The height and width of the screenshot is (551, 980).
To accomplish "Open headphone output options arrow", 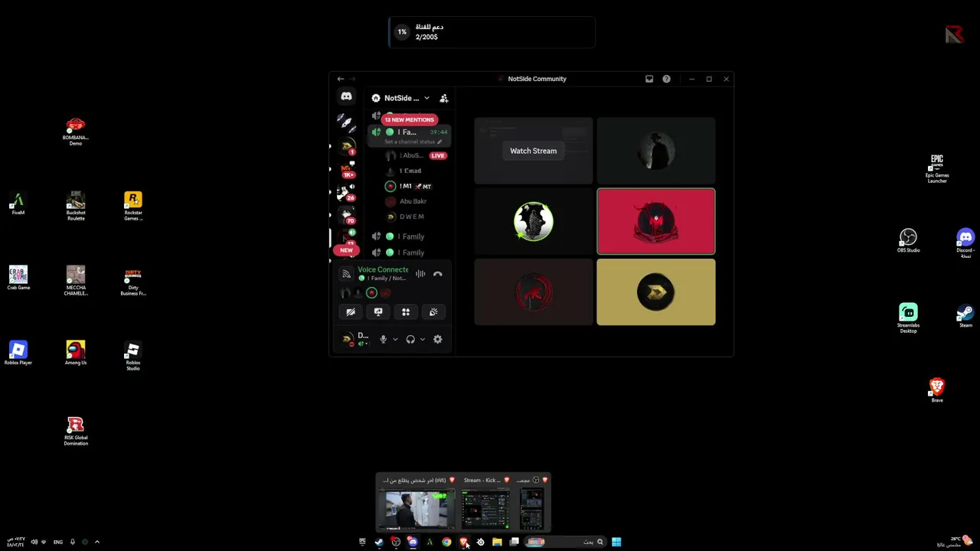I will pyautogui.click(x=422, y=339).
